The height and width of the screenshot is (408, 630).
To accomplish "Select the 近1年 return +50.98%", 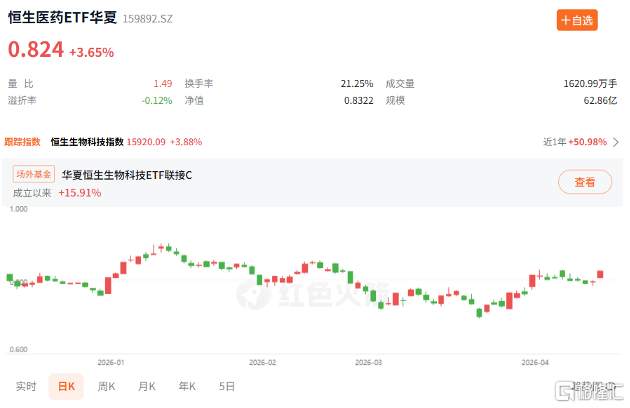I will (x=587, y=142).
